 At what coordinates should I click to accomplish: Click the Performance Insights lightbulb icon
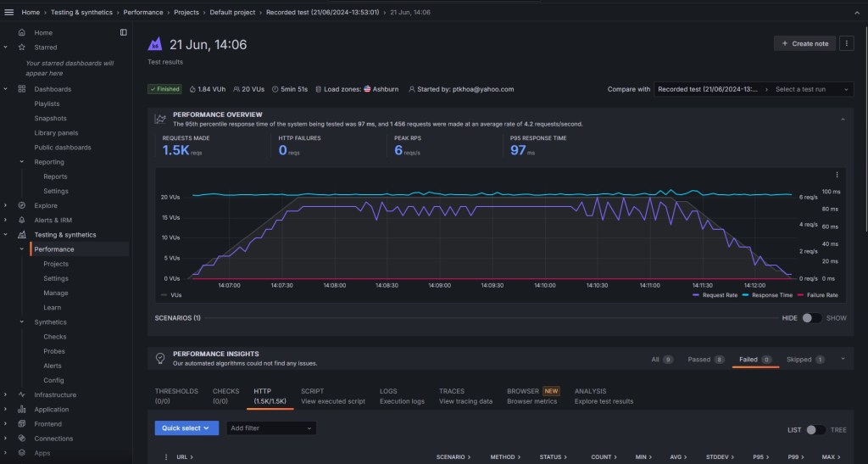[159, 359]
